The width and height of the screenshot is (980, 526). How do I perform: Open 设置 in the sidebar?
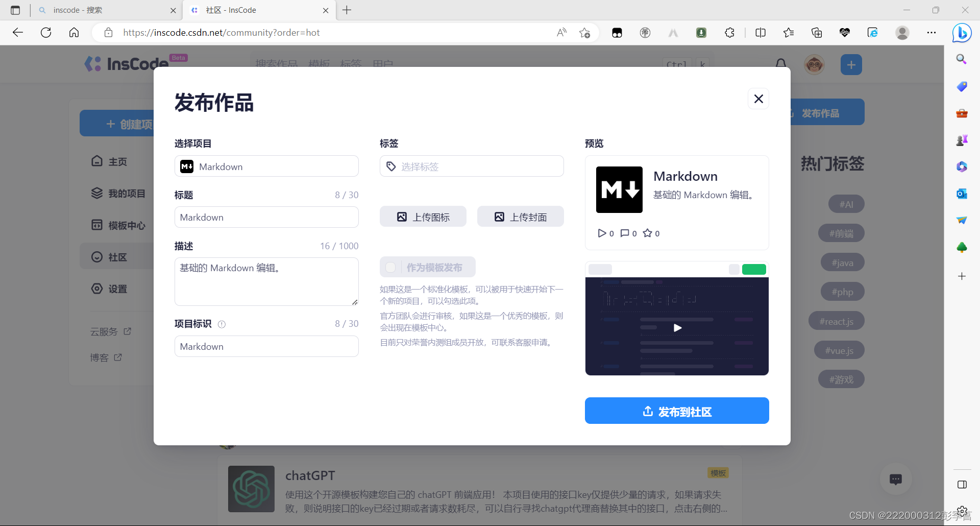(109, 289)
